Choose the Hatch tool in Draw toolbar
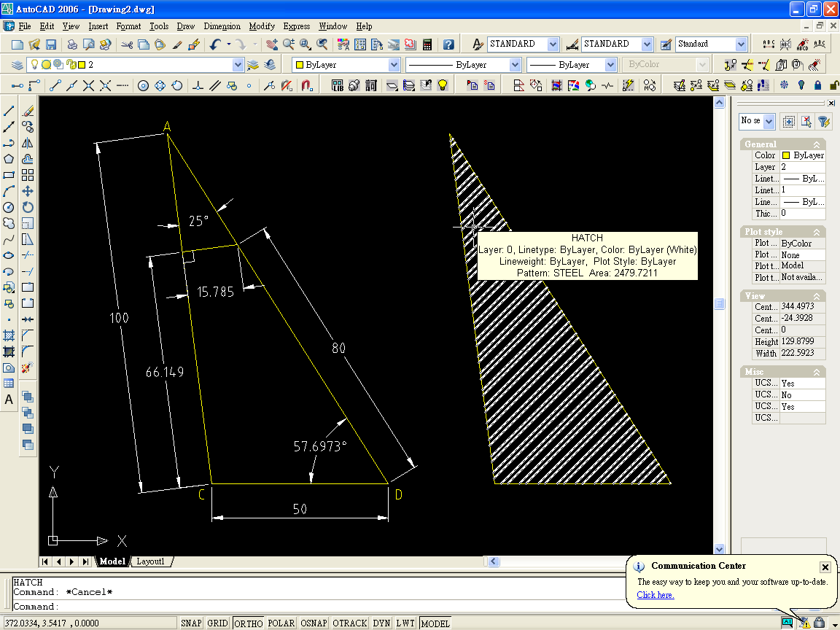Viewport: 840px width, 630px height. coord(9,336)
